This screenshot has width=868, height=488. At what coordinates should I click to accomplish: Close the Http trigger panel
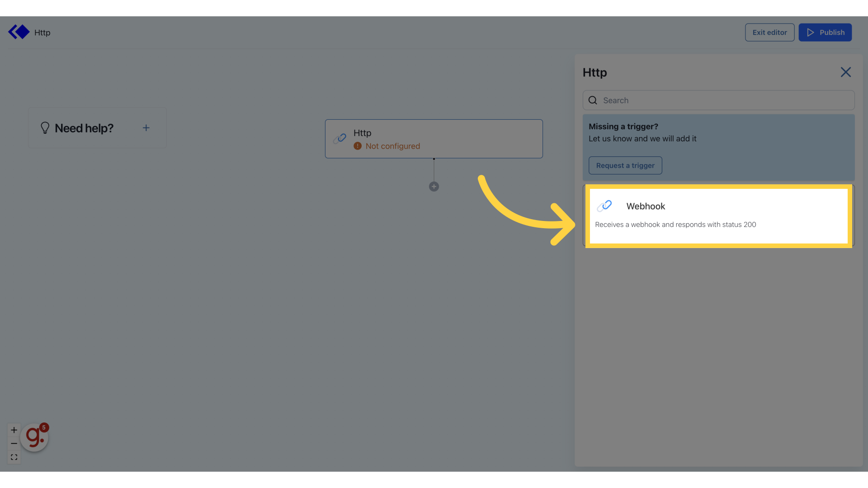(845, 72)
